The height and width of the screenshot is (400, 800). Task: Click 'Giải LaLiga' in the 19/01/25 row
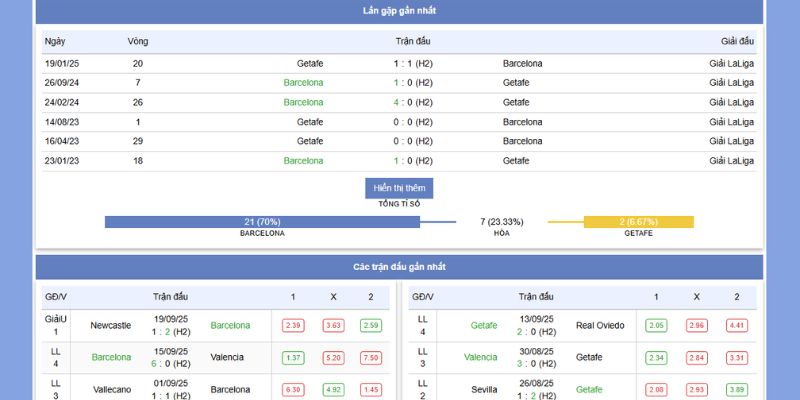732,64
